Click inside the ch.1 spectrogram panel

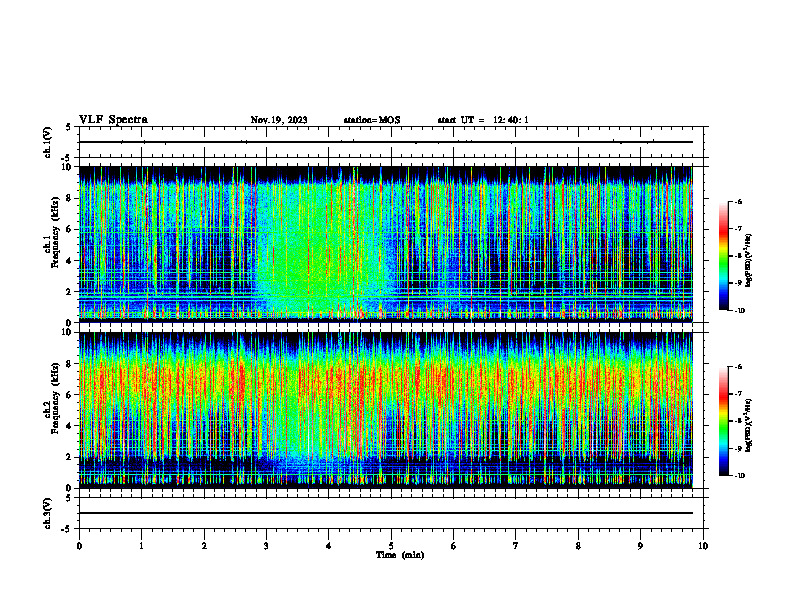tap(386, 244)
